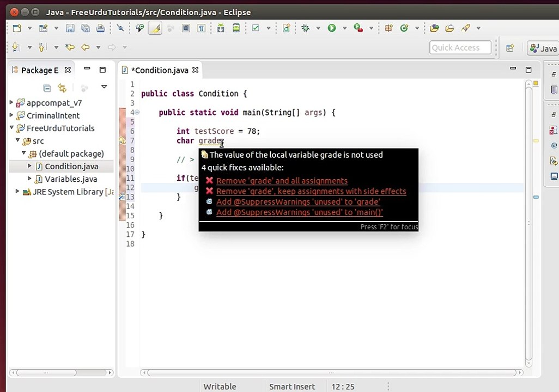Toggle Block Selection Mode
The height and width of the screenshot is (392, 559).
(186, 28)
